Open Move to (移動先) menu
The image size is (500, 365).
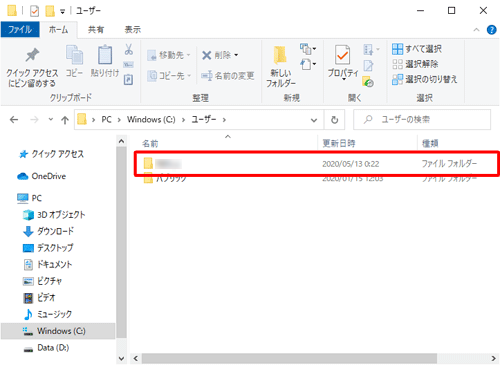169,55
